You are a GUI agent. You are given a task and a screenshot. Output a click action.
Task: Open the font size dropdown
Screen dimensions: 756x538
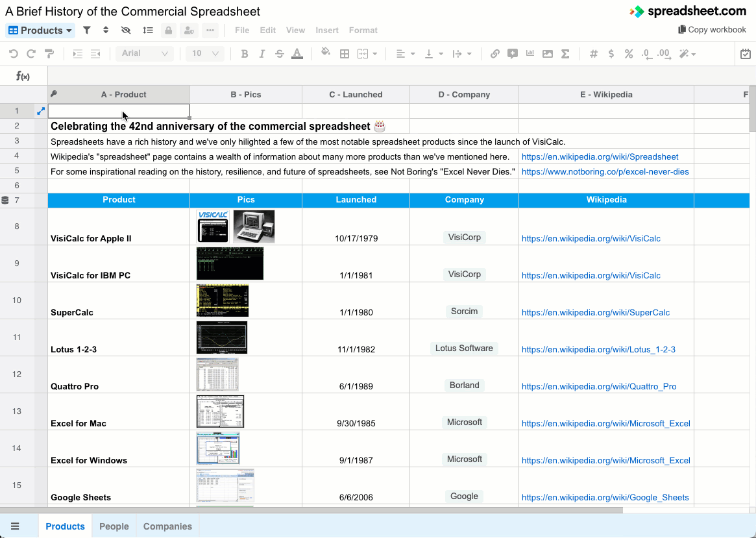point(205,53)
